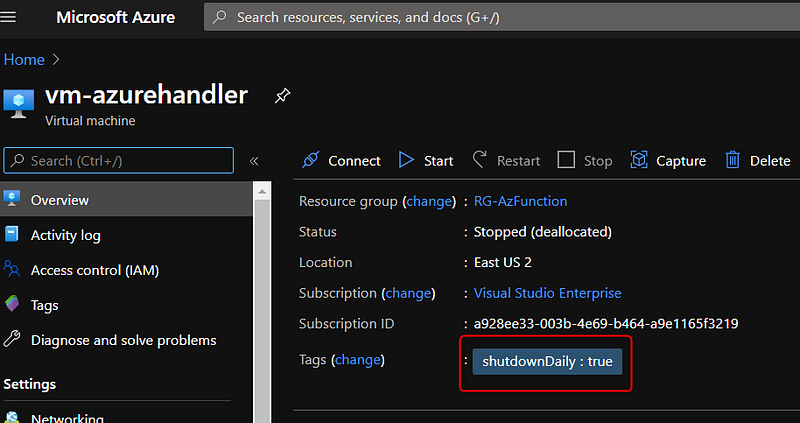Click the Virtual machine subtitle text
The image size is (800, 423).
[90, 121]
